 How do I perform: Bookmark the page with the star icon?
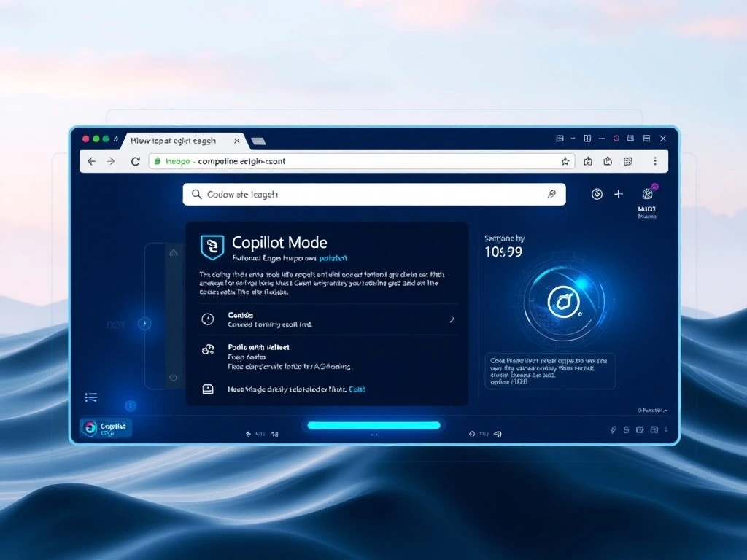tap(565, 161)
